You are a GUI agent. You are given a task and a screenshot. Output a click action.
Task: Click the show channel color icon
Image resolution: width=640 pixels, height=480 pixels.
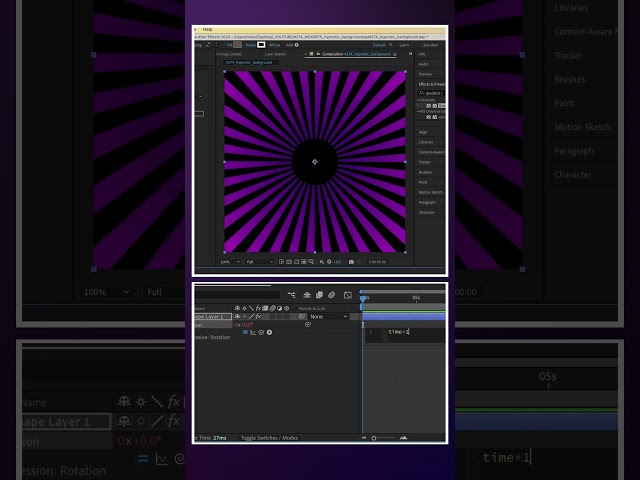pyautogui.click(x=322, y=262)
